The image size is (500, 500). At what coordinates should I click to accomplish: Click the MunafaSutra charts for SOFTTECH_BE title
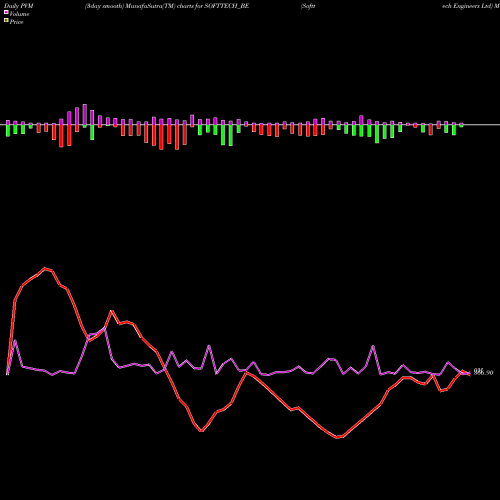click(167, 6)
